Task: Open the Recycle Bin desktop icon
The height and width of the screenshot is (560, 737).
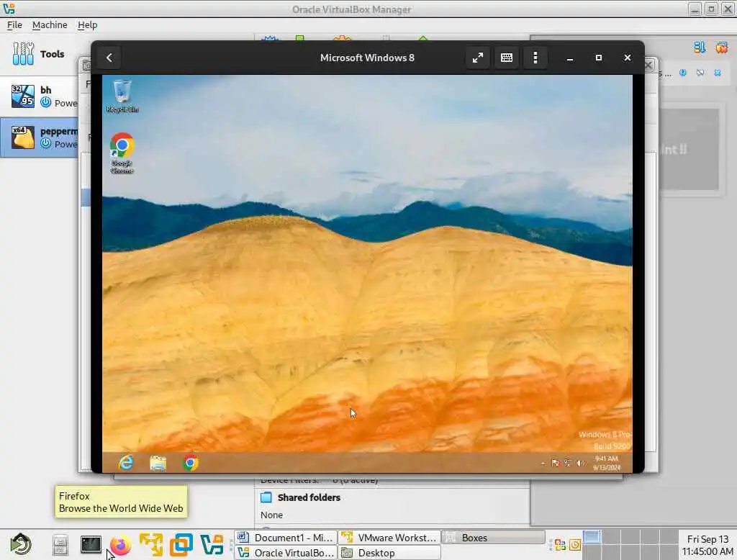Action: pos(122,96)
